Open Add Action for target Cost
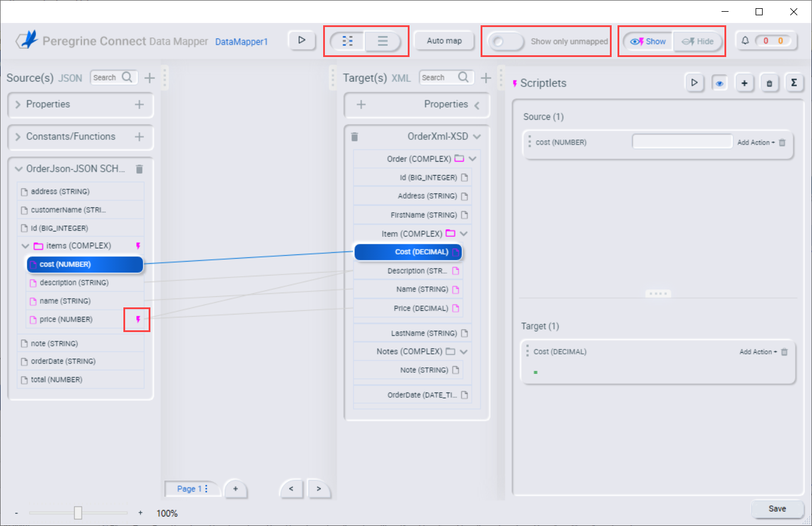The width and height of the screenshot is (812, 526). [758, 351]
